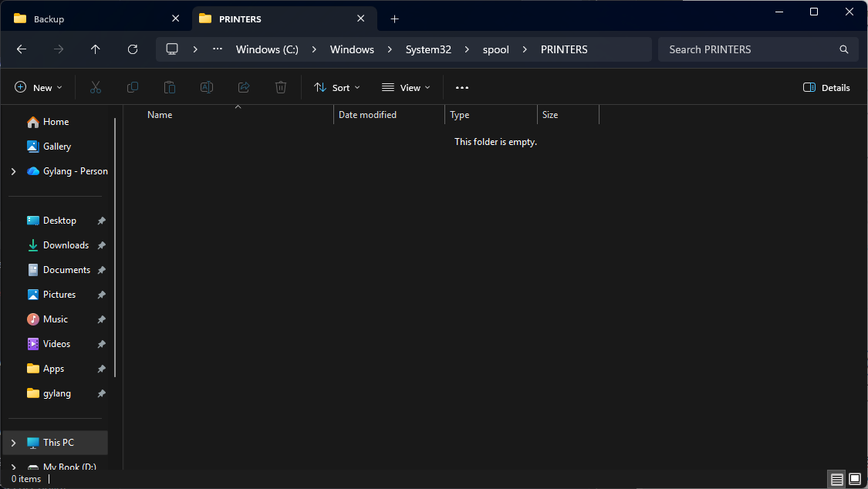Screen dimensions: 868x489
Task: Click the Share icon in toolbar
Action: click(x=244, y=88)
